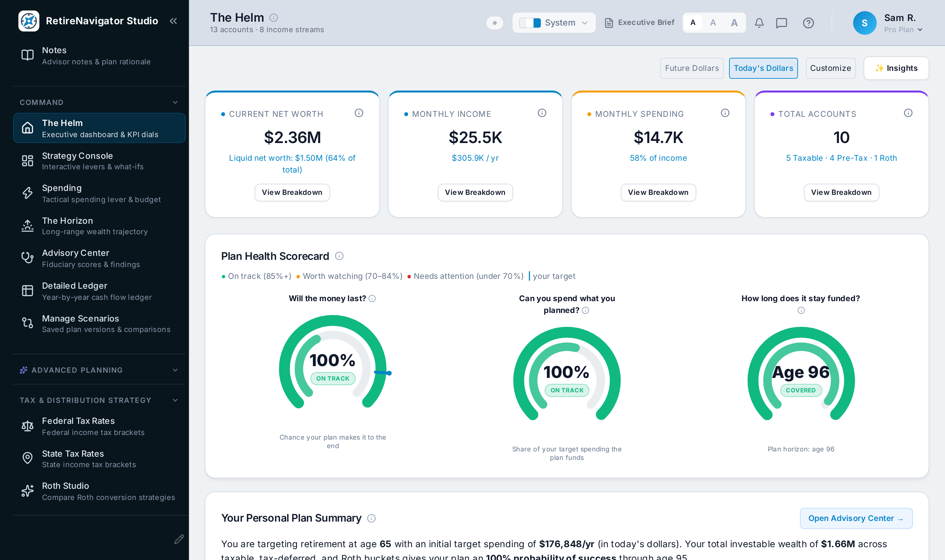The height and width of the screenshot is (560, 945).
Task: Collapse the sidebar with double-chevron icon
Action: pyautogui.click(x=173, y=21)
